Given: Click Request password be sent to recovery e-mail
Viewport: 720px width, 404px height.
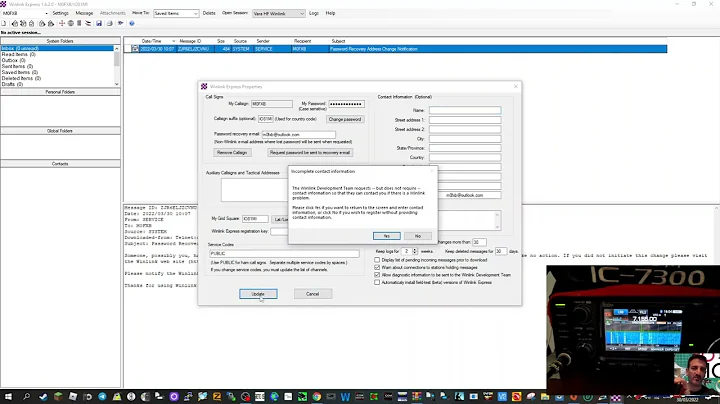Looking at the screenshot, I should pos(310,152).
